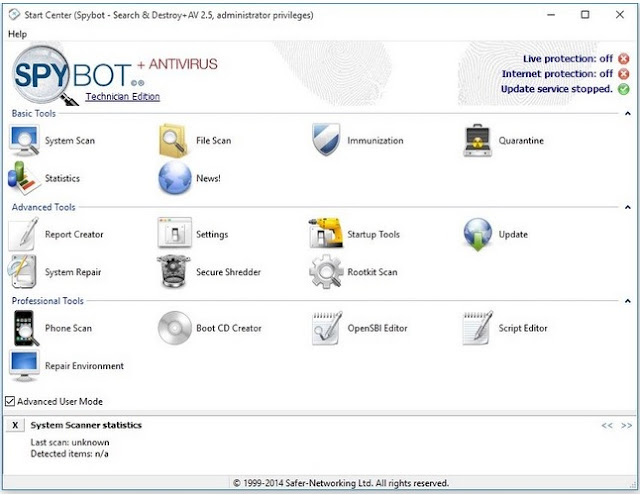Click the Rootkit Scan label
Viewport: 640px width, 495px height.
(372, 272)
